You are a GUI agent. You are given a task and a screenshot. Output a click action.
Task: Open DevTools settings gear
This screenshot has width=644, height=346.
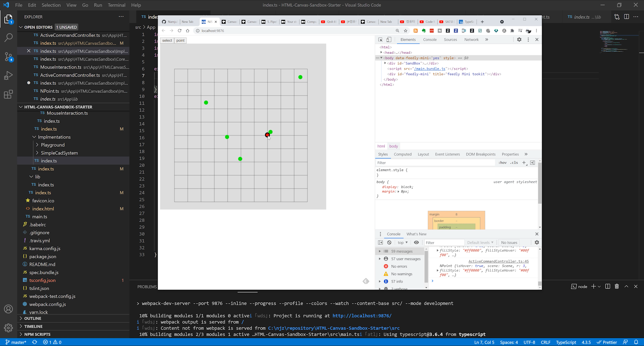[x=519, y=40]
